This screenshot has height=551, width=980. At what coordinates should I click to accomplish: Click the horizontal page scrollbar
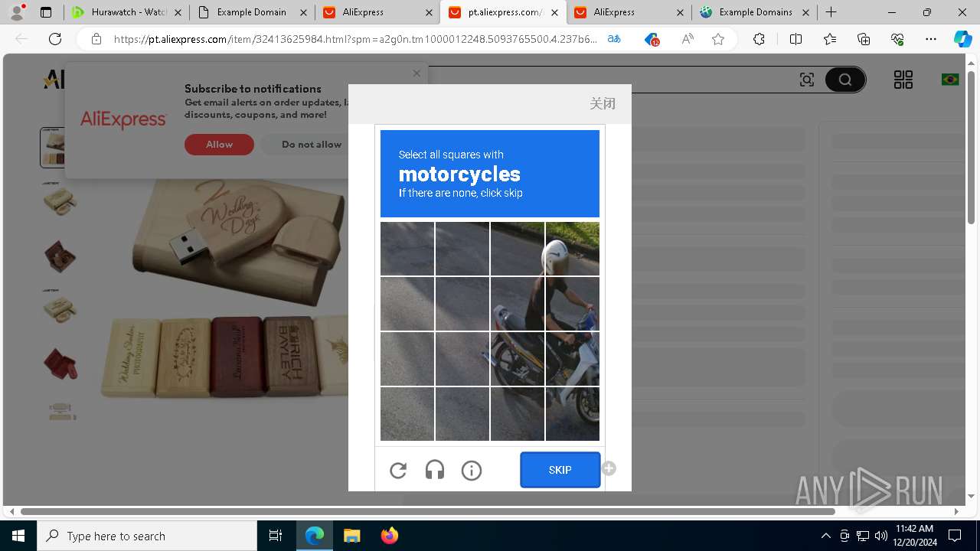click(427, 511)
